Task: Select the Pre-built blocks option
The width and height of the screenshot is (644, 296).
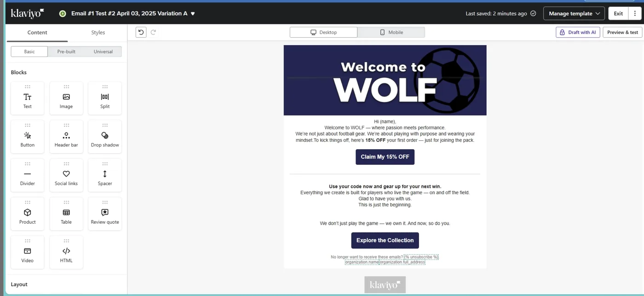Action: (x=66, y=52)
